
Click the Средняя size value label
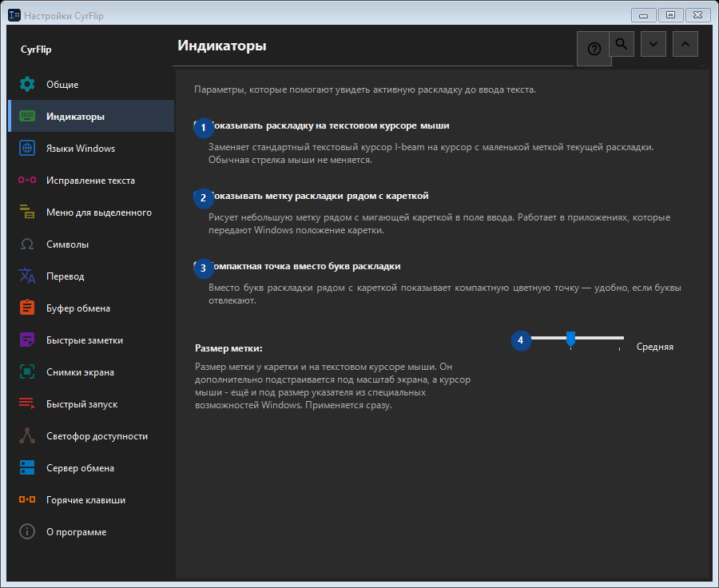pos(655,347)
